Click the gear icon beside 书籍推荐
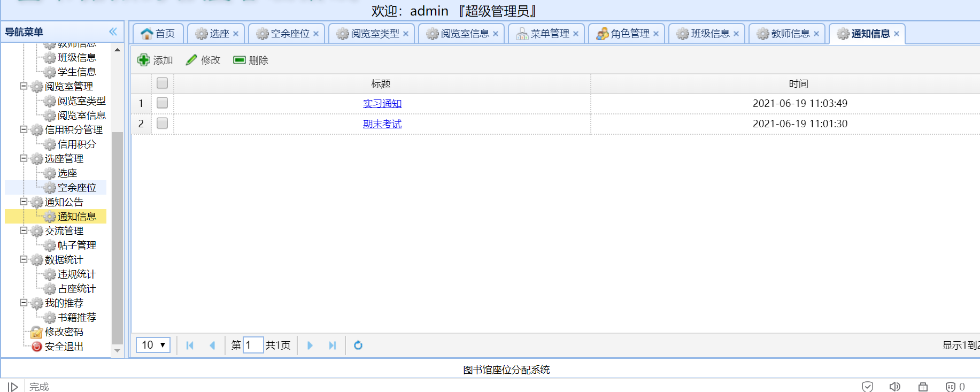The image size is (980, 392). click(50, 318)
